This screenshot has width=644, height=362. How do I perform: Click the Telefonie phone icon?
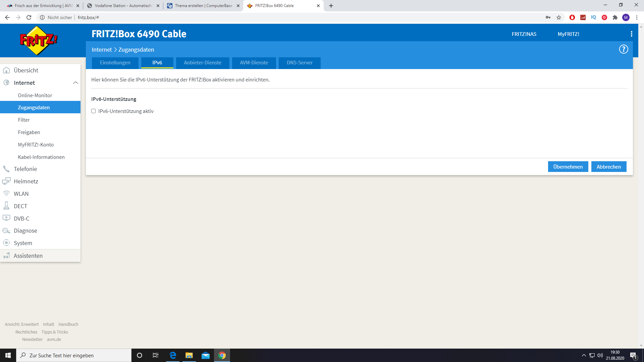point(6,169)
